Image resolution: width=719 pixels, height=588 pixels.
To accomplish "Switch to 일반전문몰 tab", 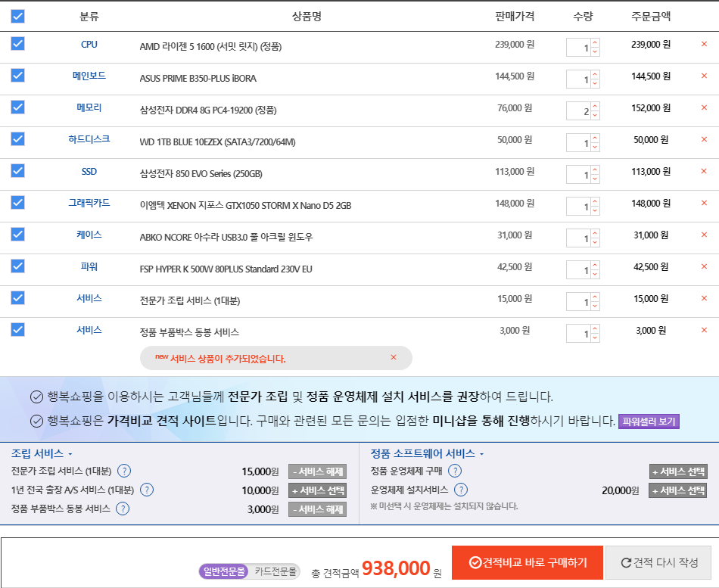I will [224, 571].
